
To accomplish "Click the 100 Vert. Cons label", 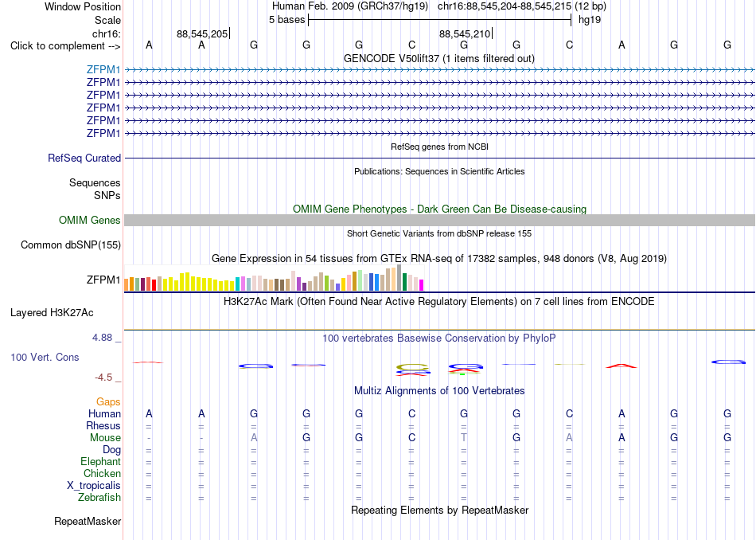I will click(x=45, y=357).
